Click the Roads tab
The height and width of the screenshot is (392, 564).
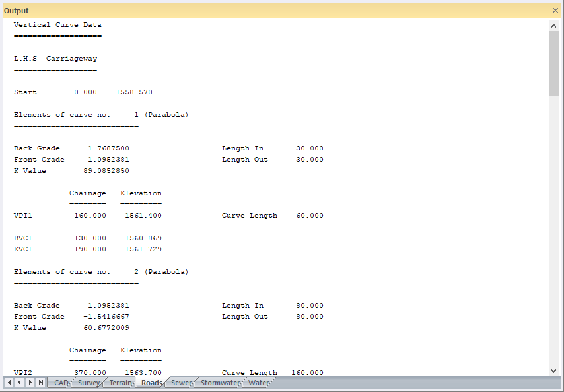pos(152,383)
